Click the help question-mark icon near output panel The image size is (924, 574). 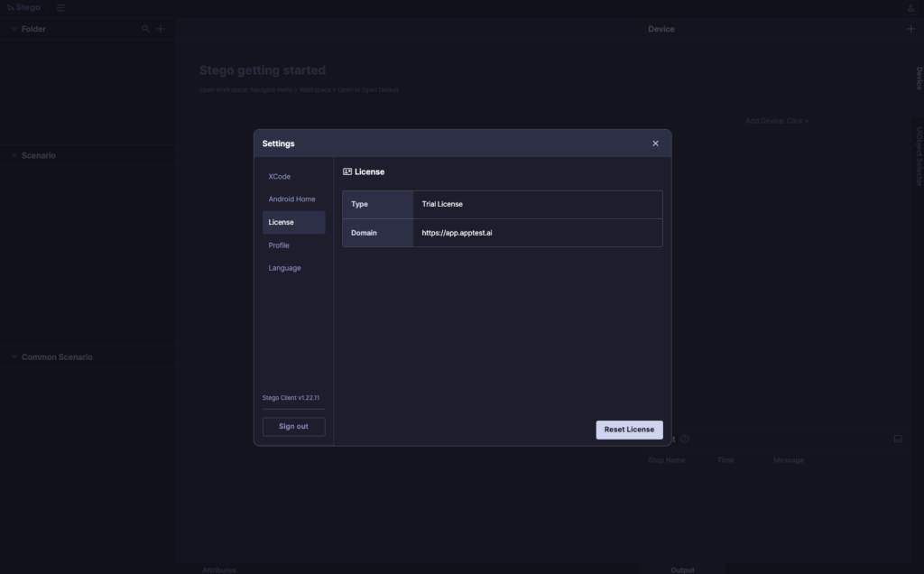tap(685, 439)
